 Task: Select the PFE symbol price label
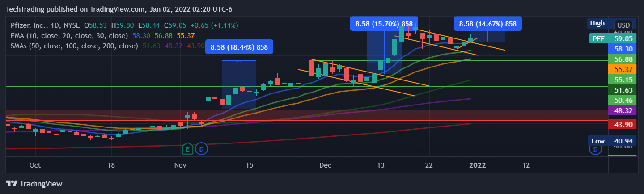coord(598,38)
